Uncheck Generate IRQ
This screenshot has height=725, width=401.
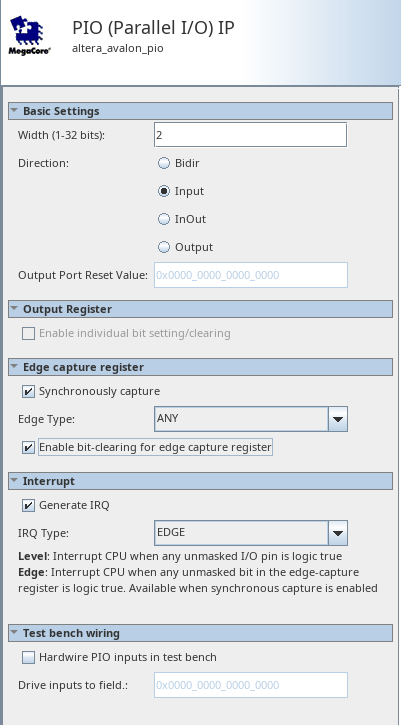[x=28, y=505]
